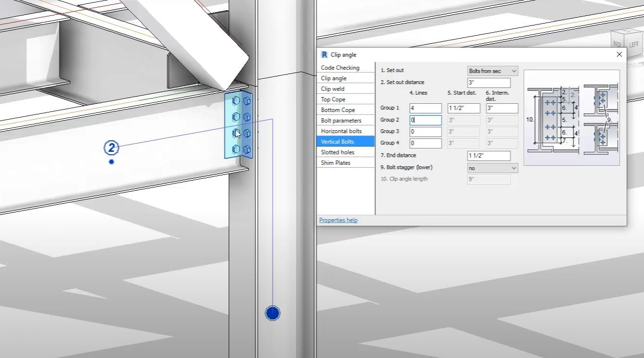Click the bolt pattern diagram preview
The height and width of the screenshot is (358, 644).
pyautogui.click(x=571, y=117)
